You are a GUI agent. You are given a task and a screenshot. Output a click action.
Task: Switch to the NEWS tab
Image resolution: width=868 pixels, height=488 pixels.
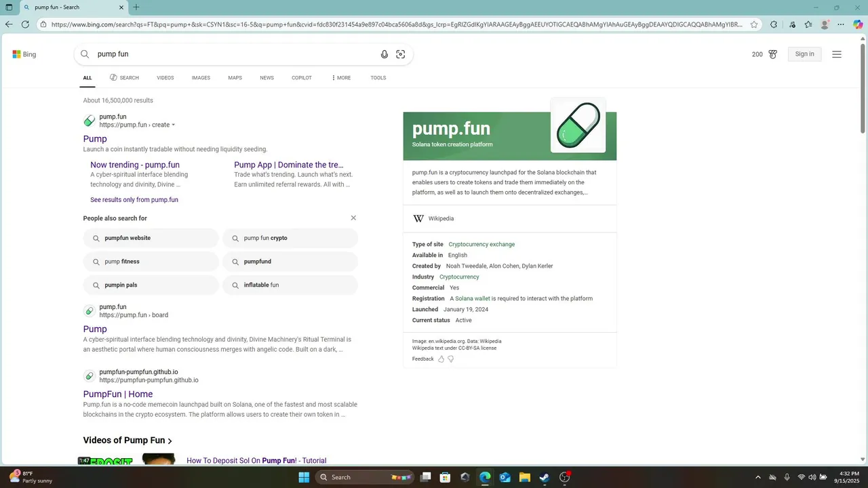pyautogui.click(x=267, y=78)
